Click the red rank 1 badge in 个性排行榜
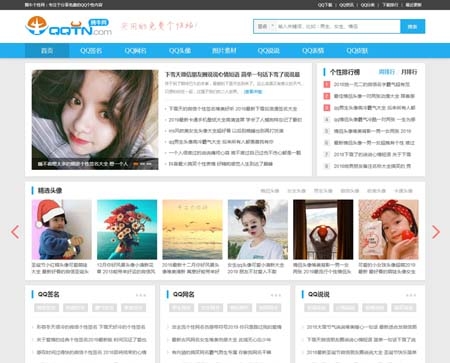Screen dimensions: 450x363 point(327,85)
